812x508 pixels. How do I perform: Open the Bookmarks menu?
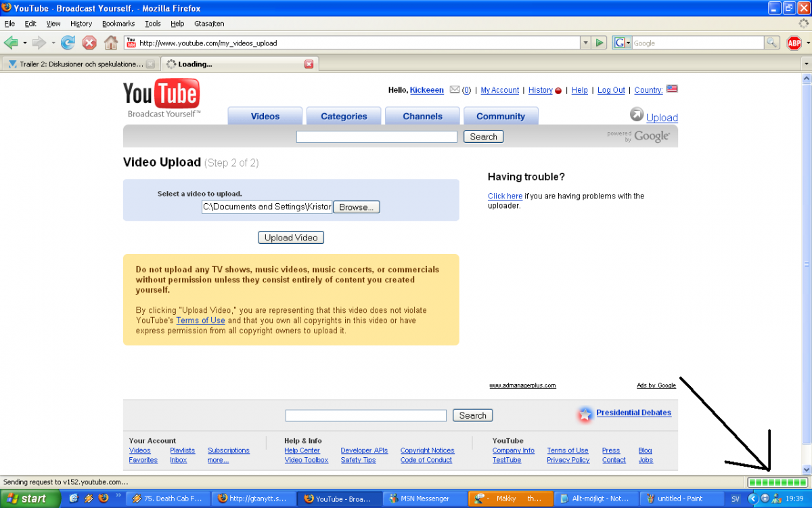[x=118, y=23]
